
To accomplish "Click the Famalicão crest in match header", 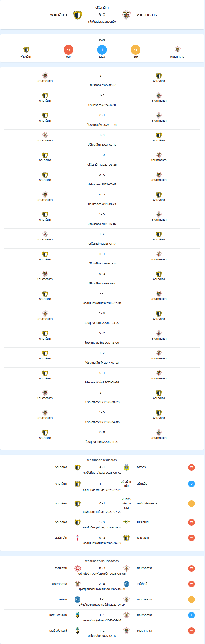I will click(x=78, y=15).
